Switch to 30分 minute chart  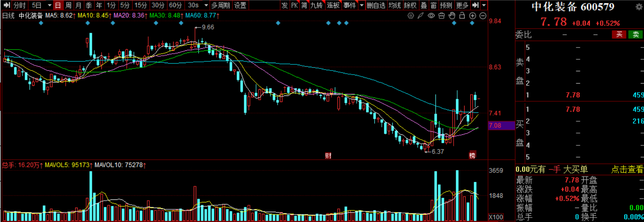pyautogui.click(x=158, y=5)
